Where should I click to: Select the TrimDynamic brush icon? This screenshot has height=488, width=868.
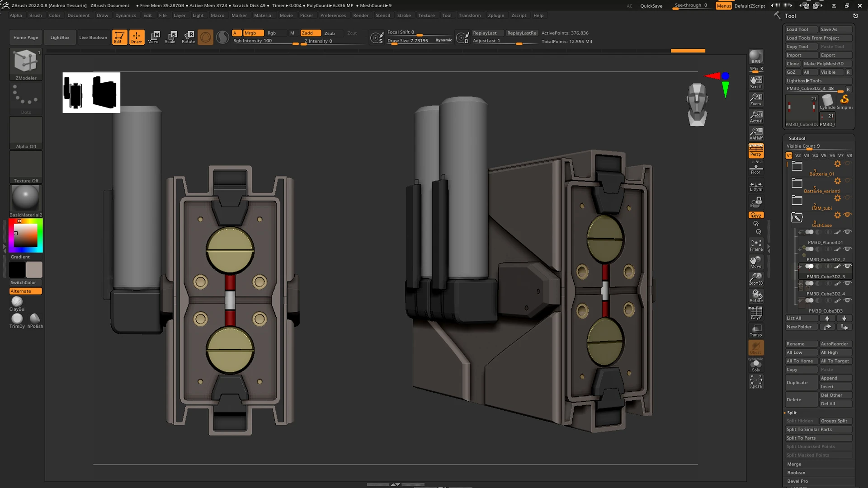click(17, 321)
